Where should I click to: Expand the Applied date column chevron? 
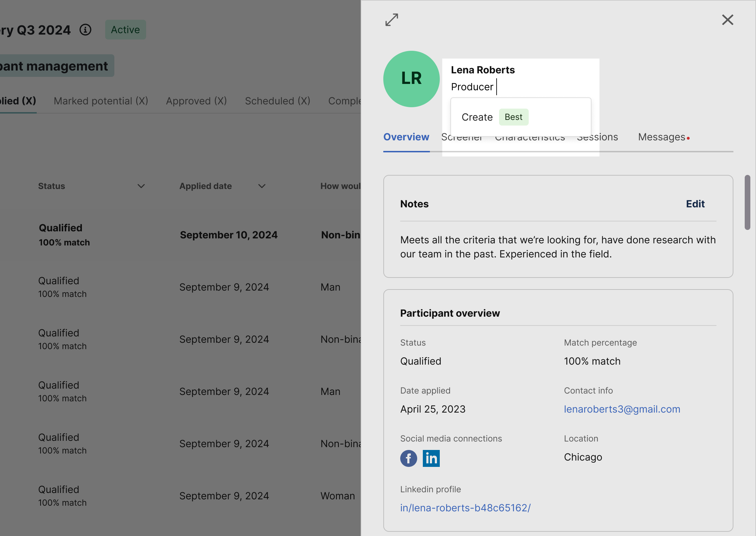click(x=262, y=186)
